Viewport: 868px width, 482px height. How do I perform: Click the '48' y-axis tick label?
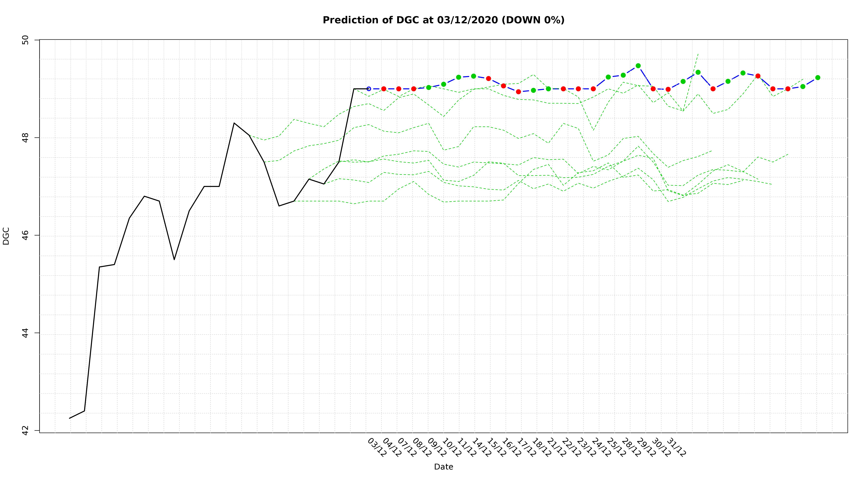click(x=25, y=138)
